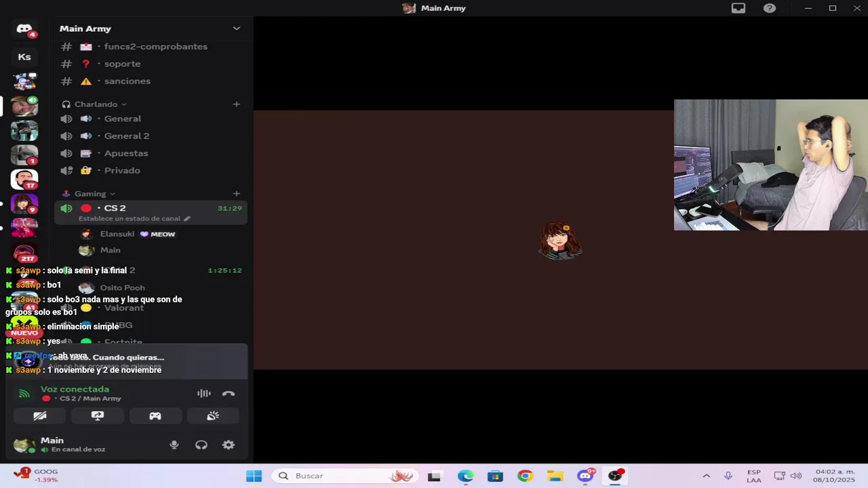Screen dimensions: 868x488
Task: Deafen audio with headphones icon
Action: pos(201,445)
